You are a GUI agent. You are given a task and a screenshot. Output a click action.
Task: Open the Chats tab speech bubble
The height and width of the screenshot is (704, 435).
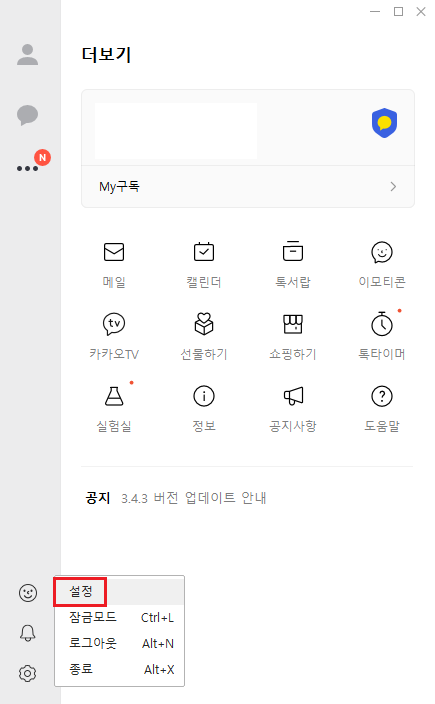(27, 115)
